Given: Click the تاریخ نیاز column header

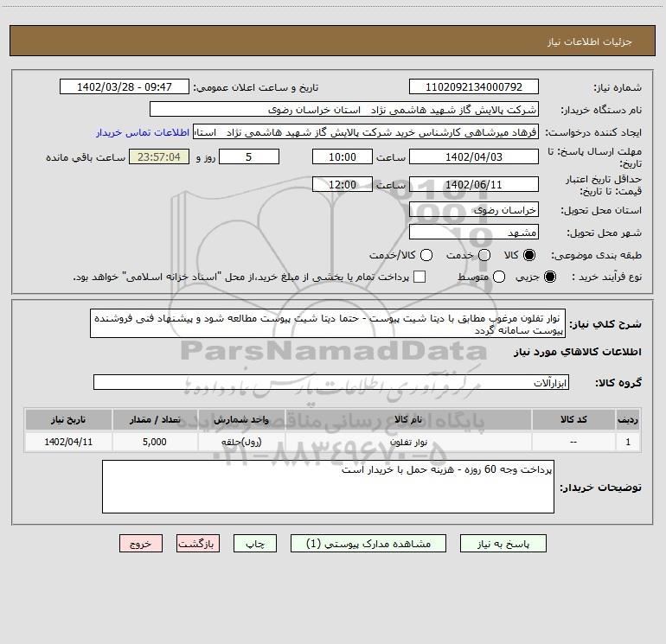Looking at the screenshot, I should coord(68,419).
